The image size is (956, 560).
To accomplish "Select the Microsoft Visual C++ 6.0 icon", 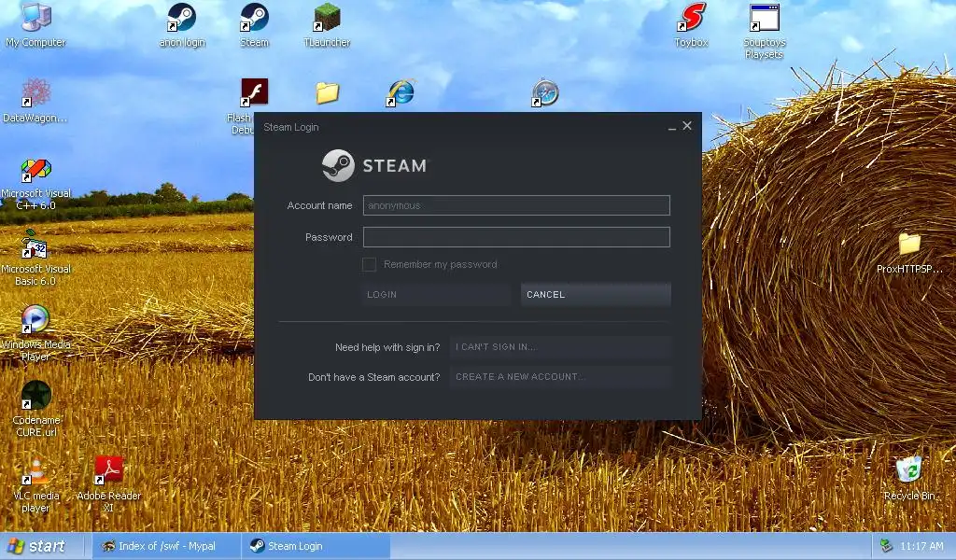I will point(36,169).
